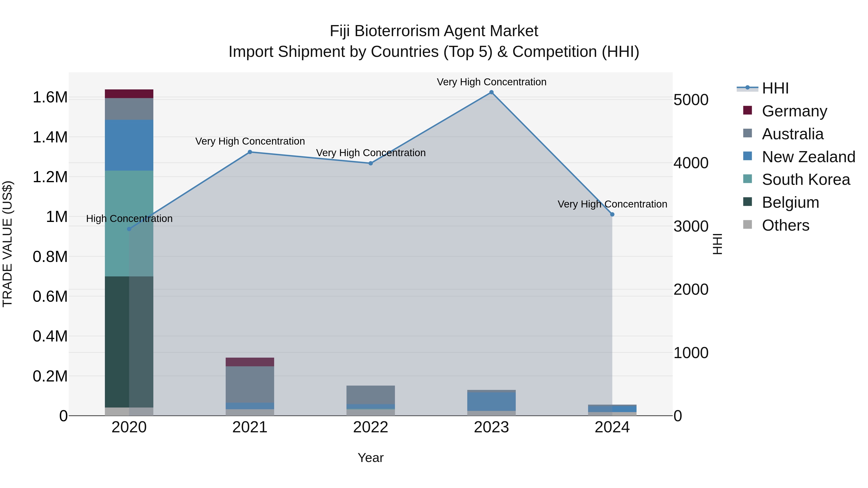Select the South Korea segment of 2020 bar

[129, 224]
